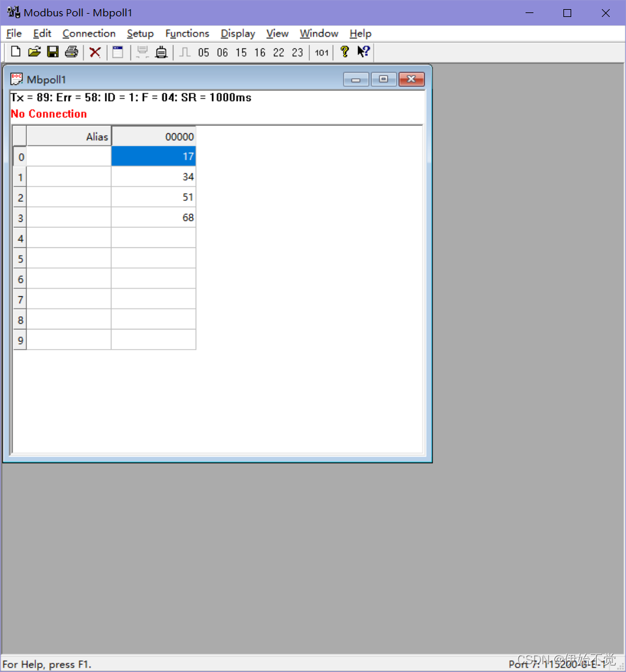Viewport: 626px width, 672px height.
Task: Open the yellow question mark About icon
Action: 344,52
